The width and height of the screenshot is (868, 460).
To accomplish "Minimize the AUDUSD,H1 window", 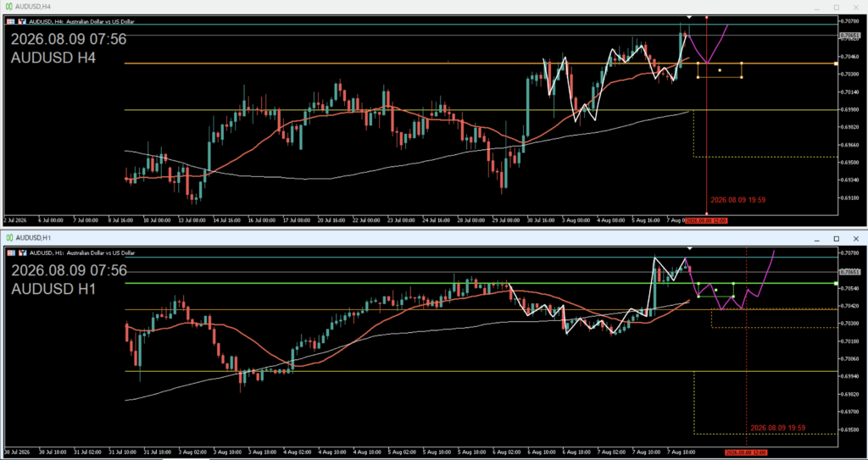I will tap(816, 239).
